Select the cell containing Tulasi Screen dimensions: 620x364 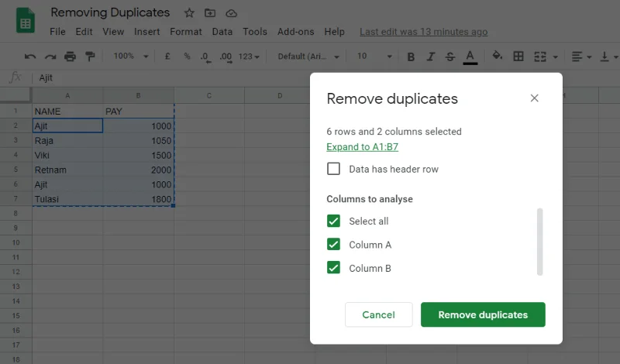click(67, 199)
